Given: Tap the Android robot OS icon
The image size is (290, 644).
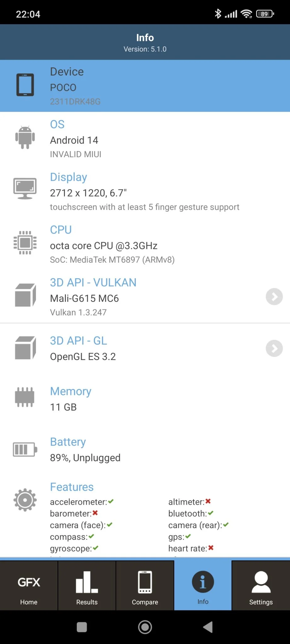Looking at the screenshot, I should click(25, 137).
